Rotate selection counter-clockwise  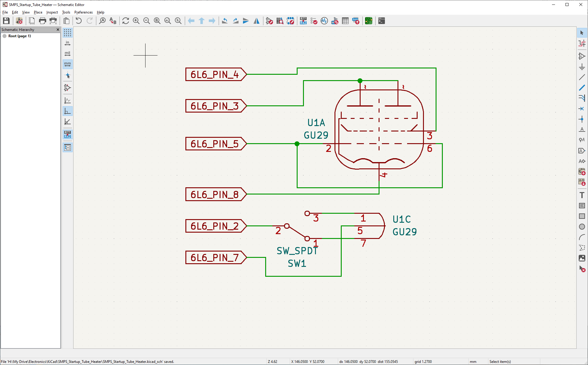[x=225, y=21]
